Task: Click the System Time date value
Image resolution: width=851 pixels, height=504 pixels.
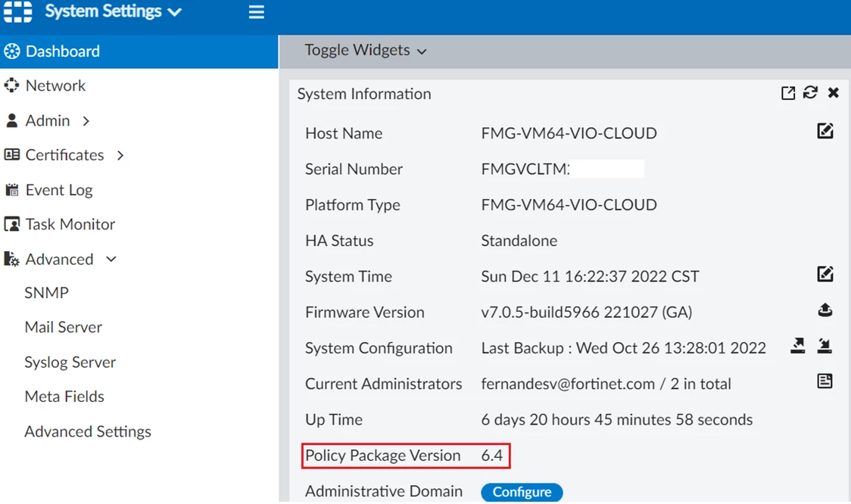Action: 590,277
